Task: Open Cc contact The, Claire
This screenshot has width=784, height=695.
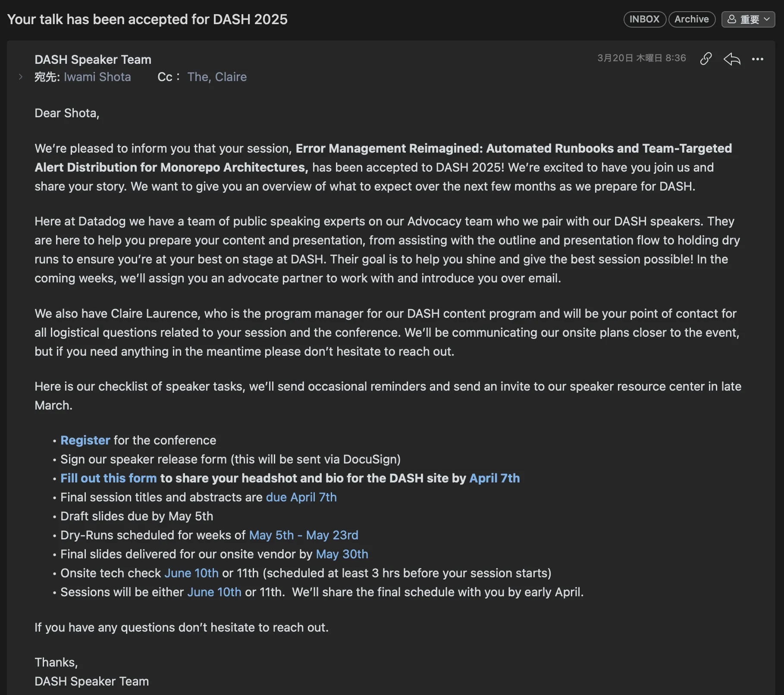Action: [217, 77]
